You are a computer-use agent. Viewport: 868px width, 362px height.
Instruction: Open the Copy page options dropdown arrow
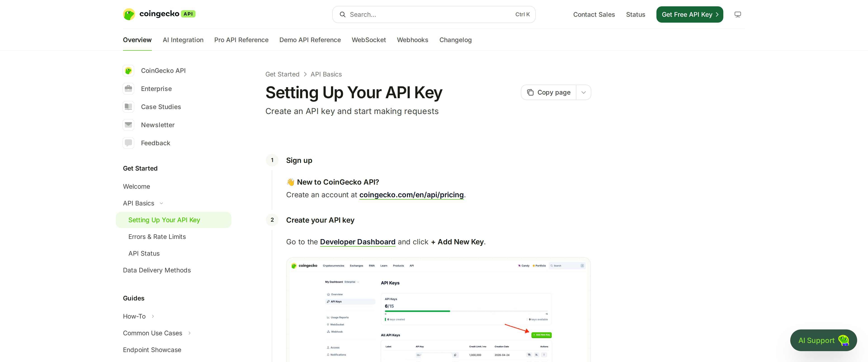[x=583, y=93]
